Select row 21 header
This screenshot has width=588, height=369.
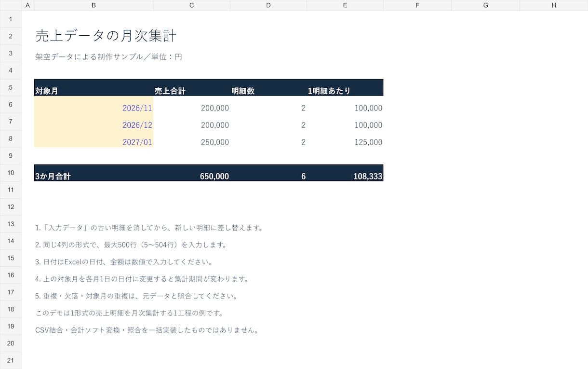(x=11, y=360)
